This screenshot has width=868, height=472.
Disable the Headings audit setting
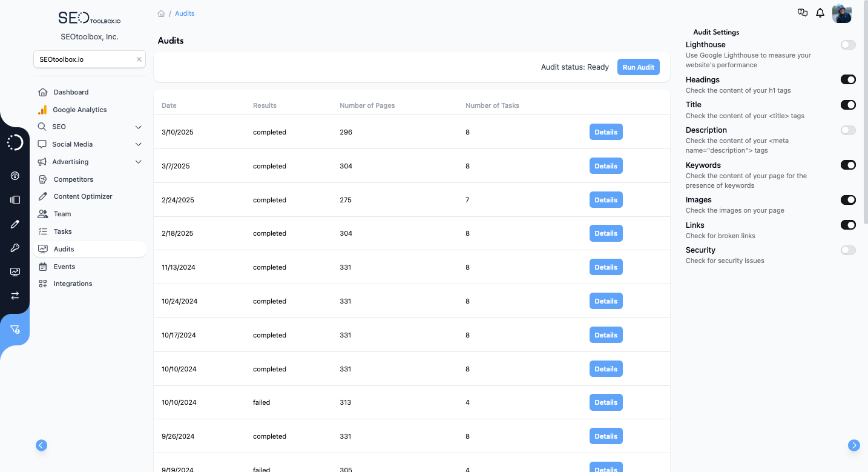[848, 79]
